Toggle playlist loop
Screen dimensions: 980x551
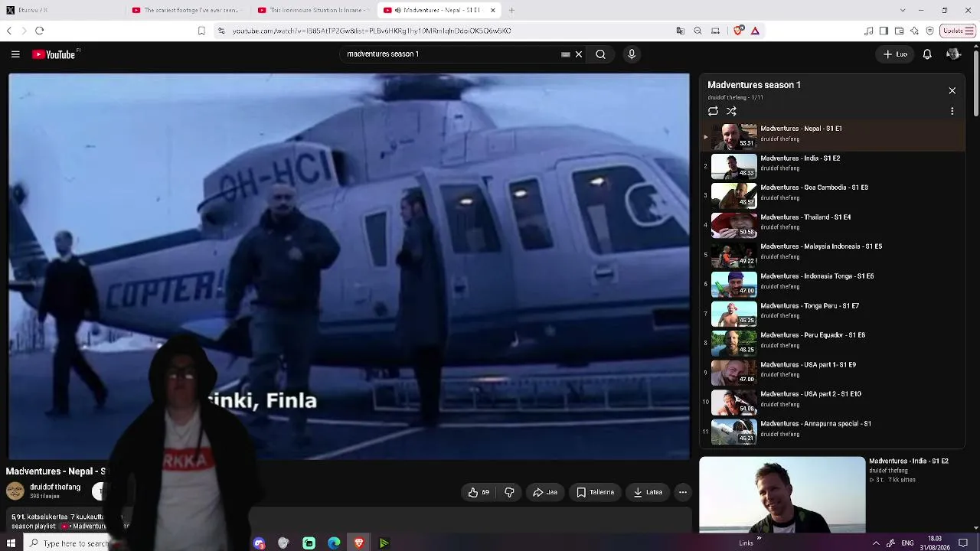[x=714, y=111]
